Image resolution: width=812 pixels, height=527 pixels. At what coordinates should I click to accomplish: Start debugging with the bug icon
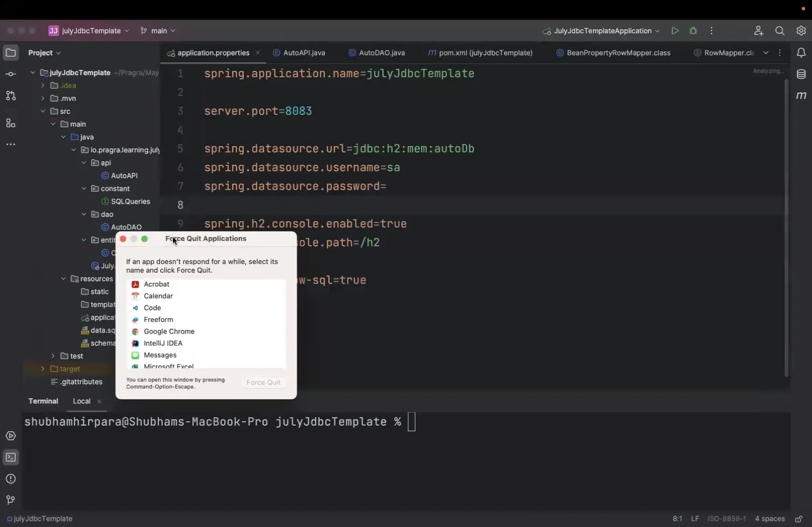pyautogui.click(x=693, y=31)
